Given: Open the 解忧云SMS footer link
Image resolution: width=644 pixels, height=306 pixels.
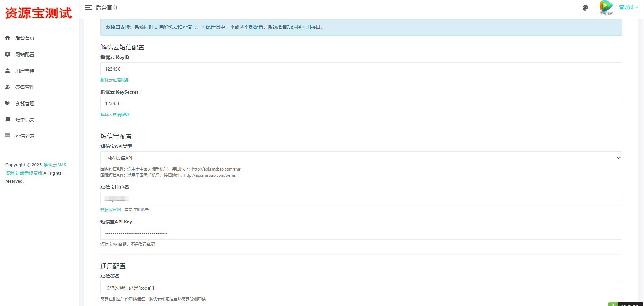Looking at the screenshot, I should (x=55, y=165).
